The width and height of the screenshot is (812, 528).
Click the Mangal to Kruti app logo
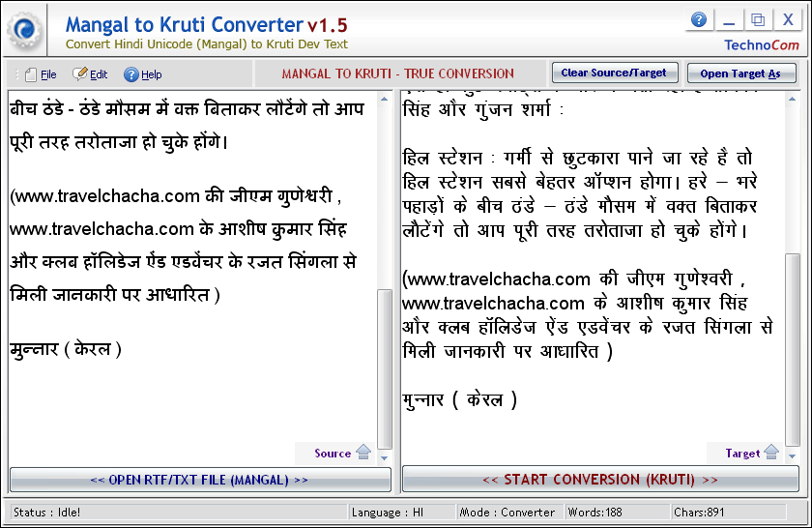coord(25,31)
